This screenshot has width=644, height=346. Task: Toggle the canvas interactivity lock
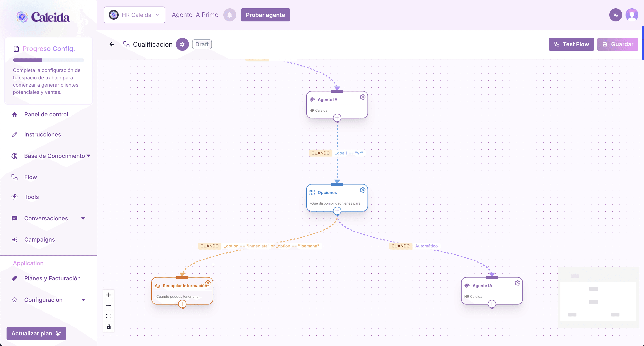pyautogui.click(x=109, y=327)
